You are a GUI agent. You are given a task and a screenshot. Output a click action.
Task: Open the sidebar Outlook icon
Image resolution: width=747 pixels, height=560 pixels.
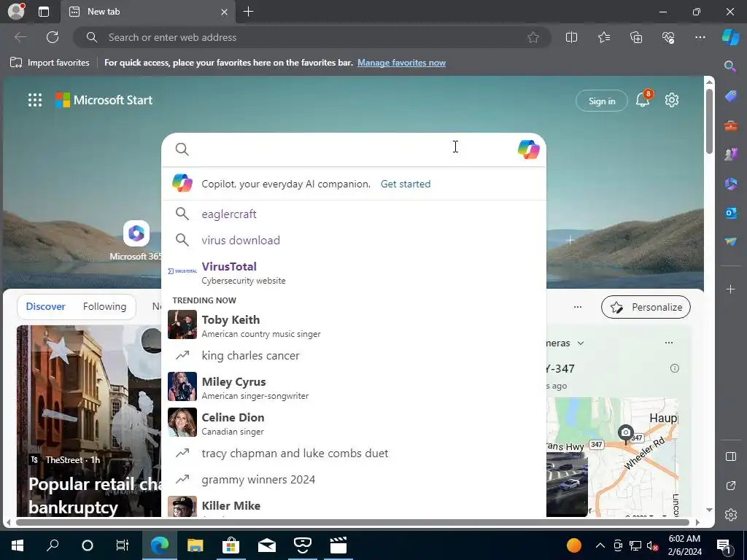(x=730, y=213)
